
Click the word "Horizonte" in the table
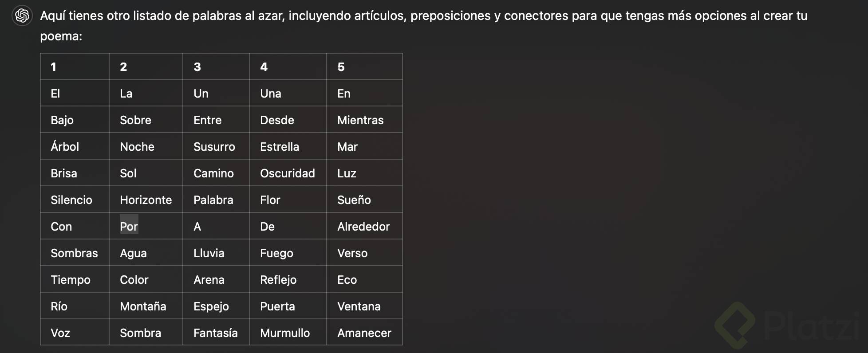point(146,200)
